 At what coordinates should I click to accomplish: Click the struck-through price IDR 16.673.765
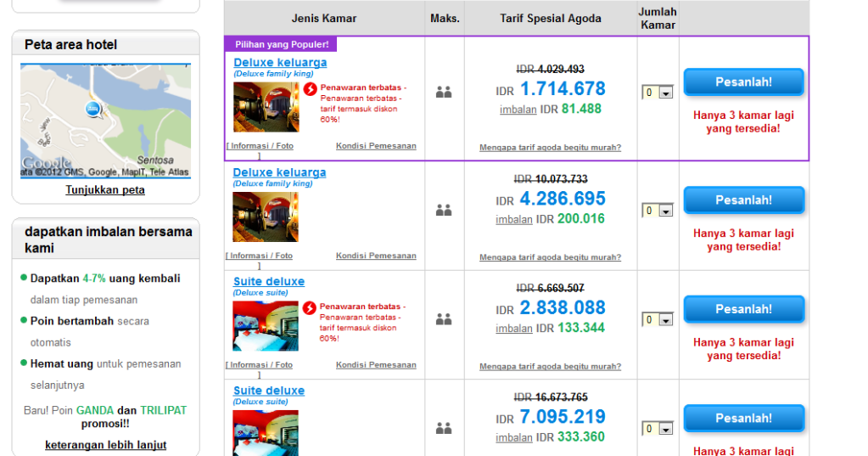click(x=551, y=397)
